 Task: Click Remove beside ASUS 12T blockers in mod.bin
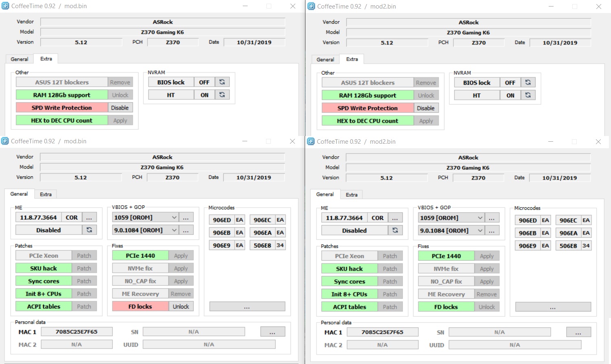point(120,82)
